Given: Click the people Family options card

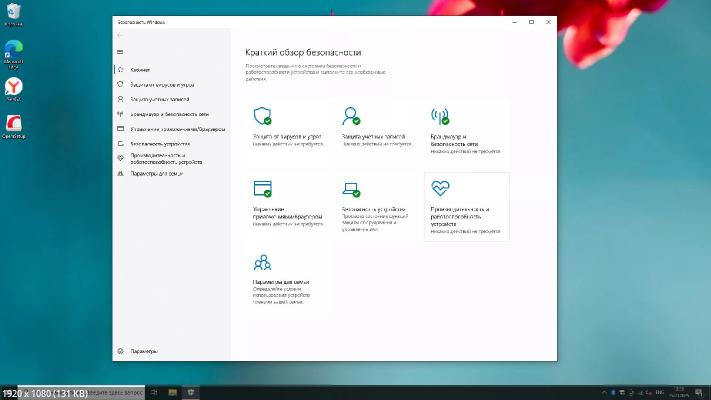Looking at the screenshot, I should [288, 280].
